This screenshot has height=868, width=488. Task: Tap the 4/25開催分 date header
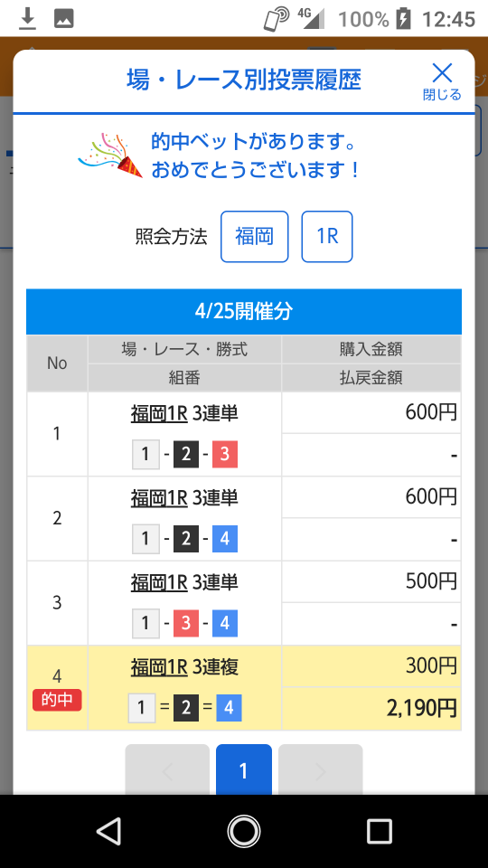(244, 311)
